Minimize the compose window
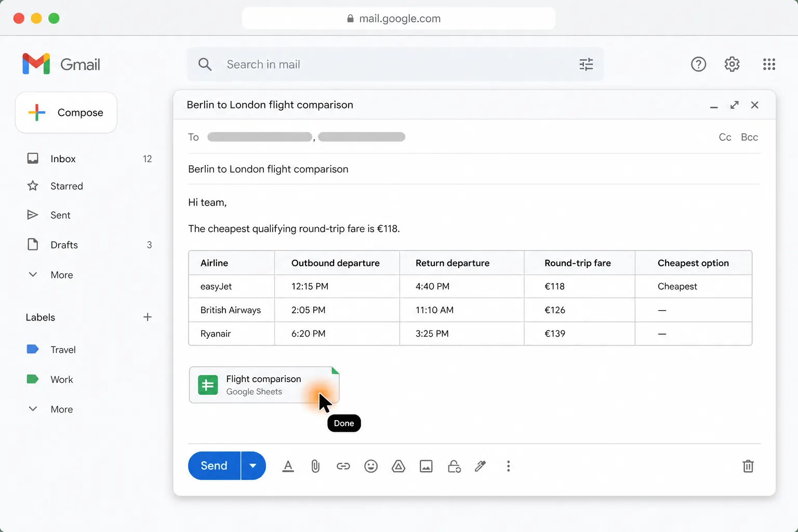 714,107
